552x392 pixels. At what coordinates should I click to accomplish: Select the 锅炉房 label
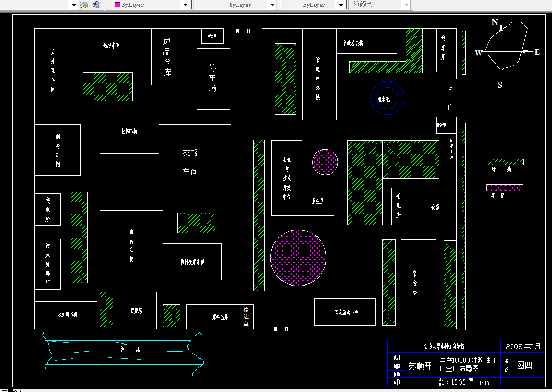[x=136, y=311]
